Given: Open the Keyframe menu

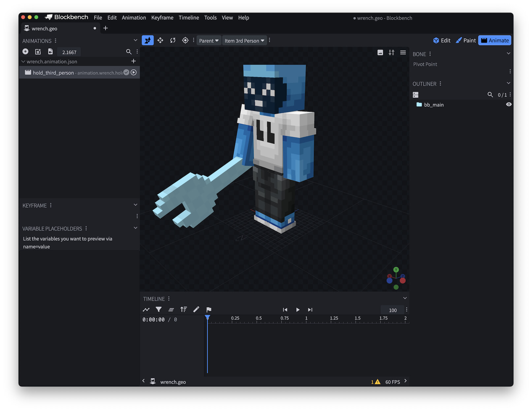Looking at the screenshot, I should click(x=162, y=17).
